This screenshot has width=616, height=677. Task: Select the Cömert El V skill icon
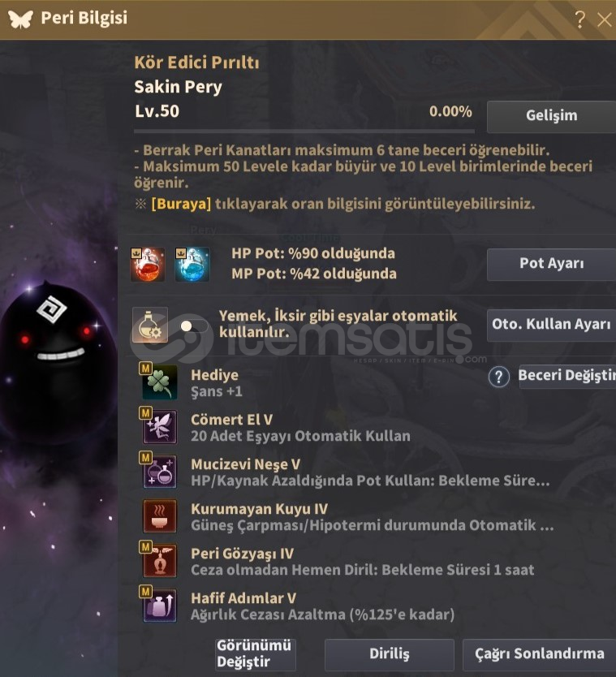[x=160, y=427]
